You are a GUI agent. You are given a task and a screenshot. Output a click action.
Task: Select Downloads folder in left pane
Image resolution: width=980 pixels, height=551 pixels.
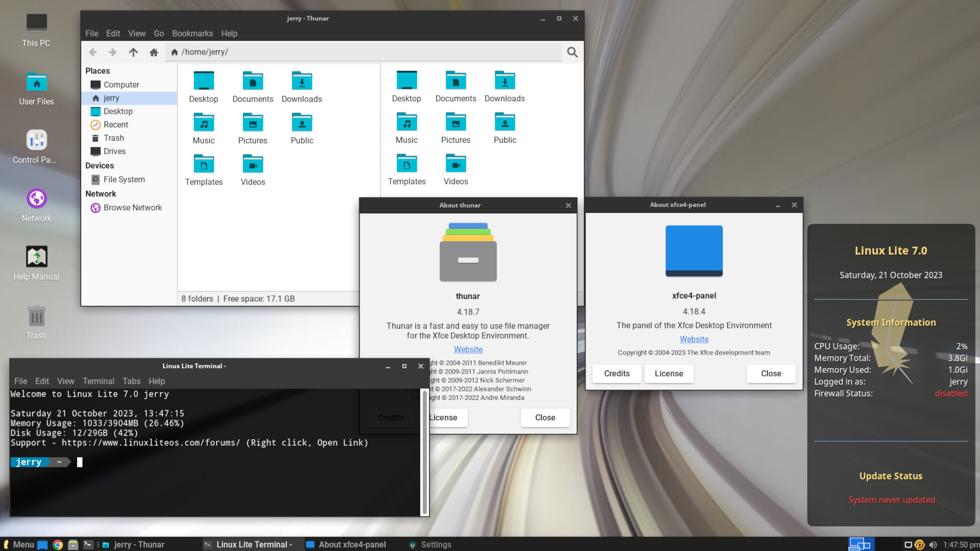click(302, 87)
